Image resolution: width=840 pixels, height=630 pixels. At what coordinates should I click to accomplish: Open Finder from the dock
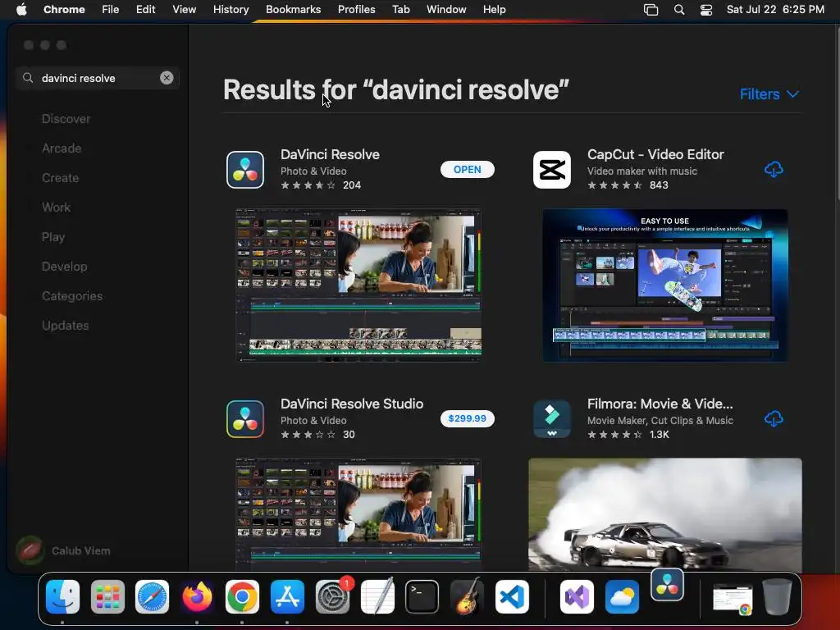click(62, 597)
